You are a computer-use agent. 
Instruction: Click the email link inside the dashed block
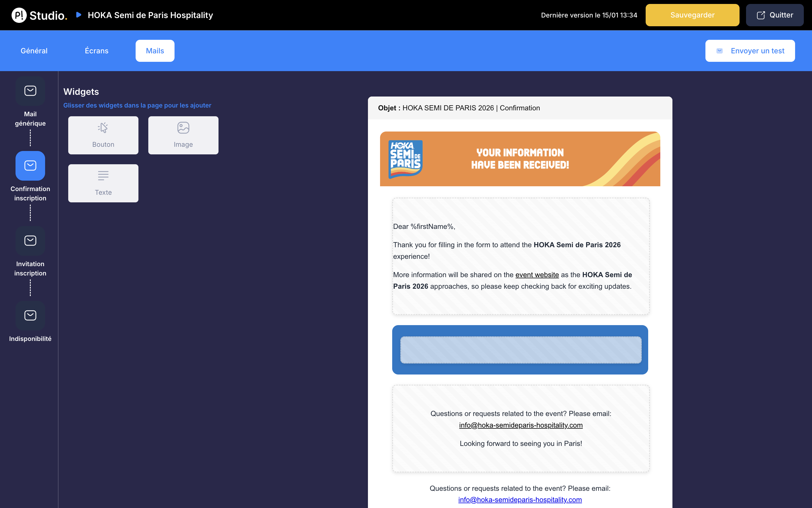[x=521, y=425]
